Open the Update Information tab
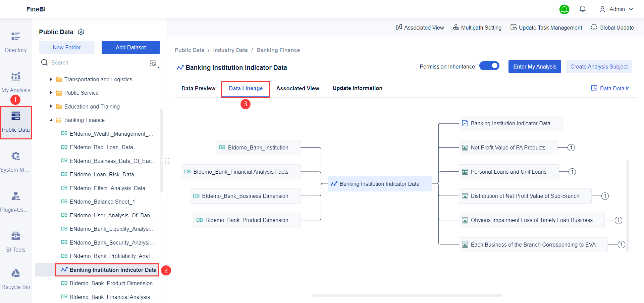 [357, 88]
